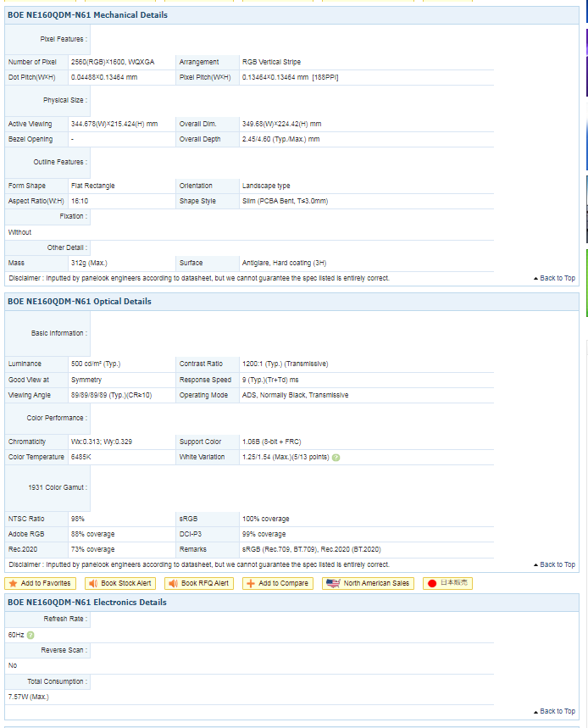This screenshot has height=728, width=588.
Task: Select Slim (PCBA Bent, T≤3.0mm) shape style
Action: point(285,201)
